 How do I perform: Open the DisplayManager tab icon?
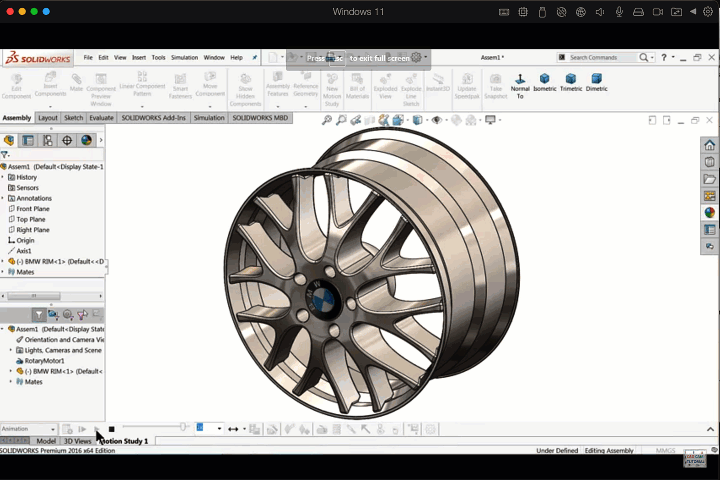(86, 140)
